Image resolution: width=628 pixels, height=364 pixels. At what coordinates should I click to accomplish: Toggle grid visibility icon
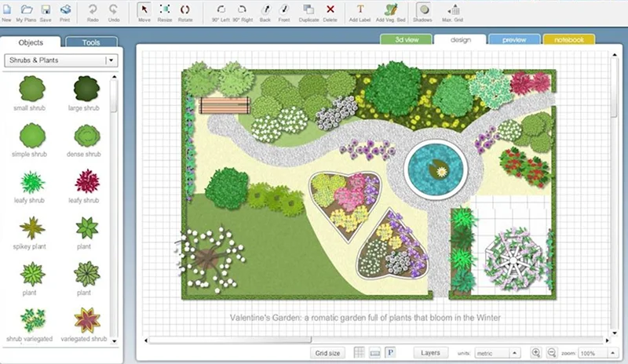[359, 353]
